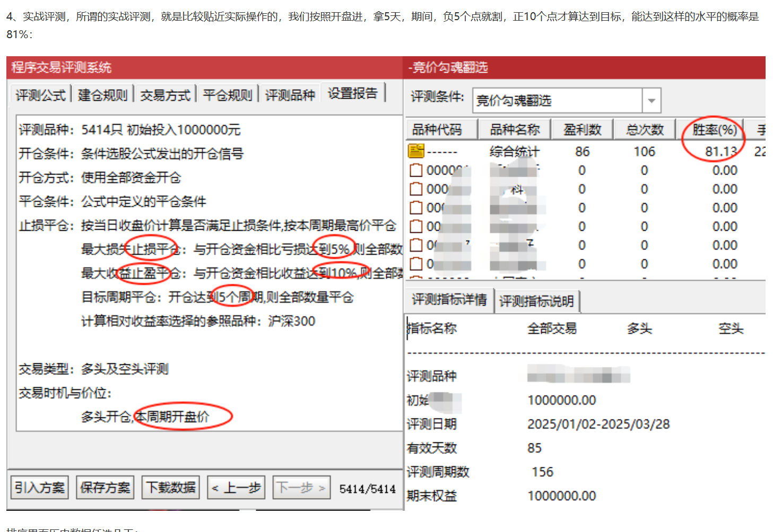Click the 下载数据 button
Viewport: 773px width, 532px height.
(170, 487)
